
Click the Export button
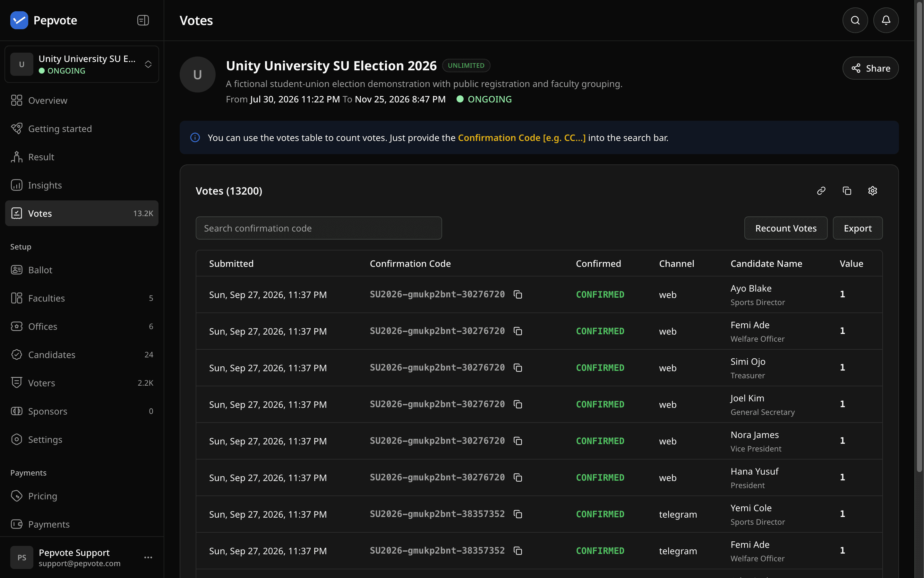(858, 228)
